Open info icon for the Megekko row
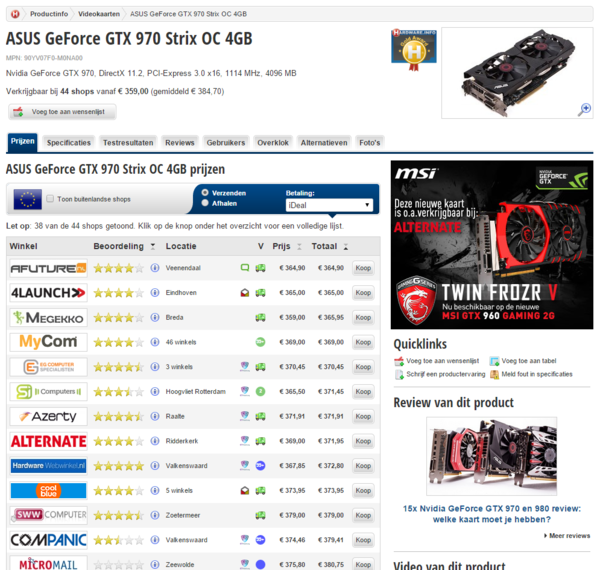The height and width of the screenshot is (570, 600). pyautogui.click(x=155, y=318)
